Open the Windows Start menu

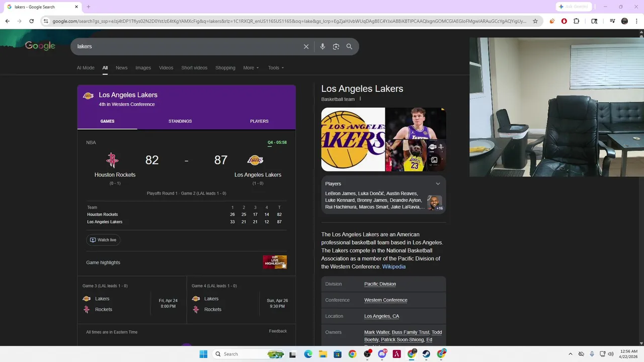203,354
